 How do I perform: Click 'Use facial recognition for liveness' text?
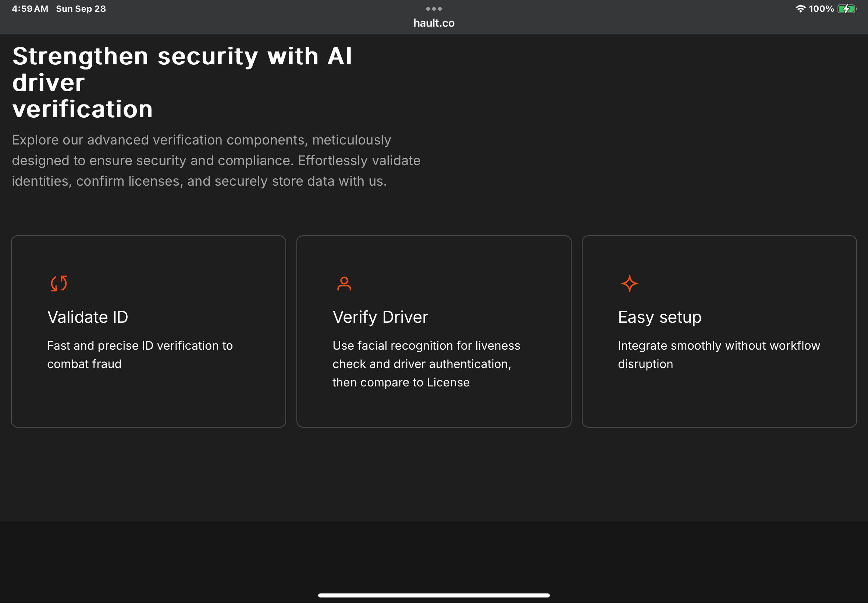click(426, 364)
